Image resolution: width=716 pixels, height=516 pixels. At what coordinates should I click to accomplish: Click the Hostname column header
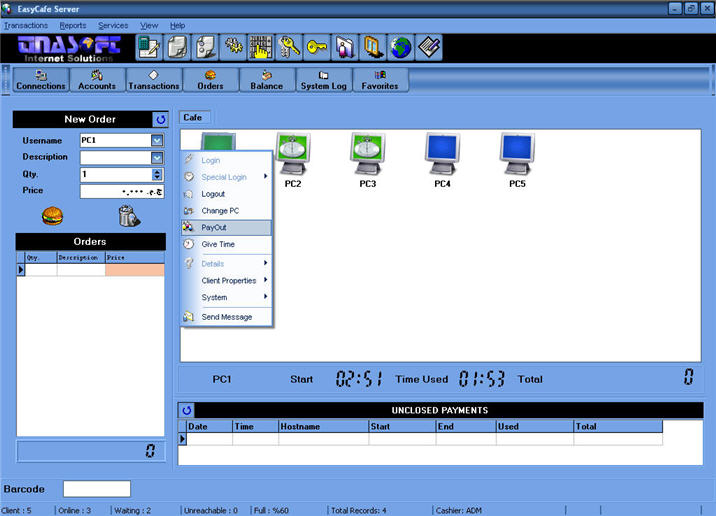pyautogui.click(x=323, y=426)
